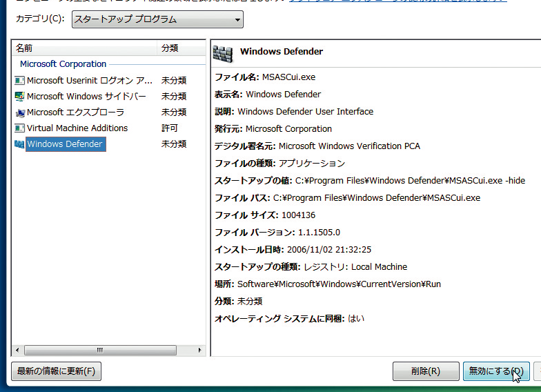Click the 無効にする button
The image size is (541, 392).
pos(496,371)
